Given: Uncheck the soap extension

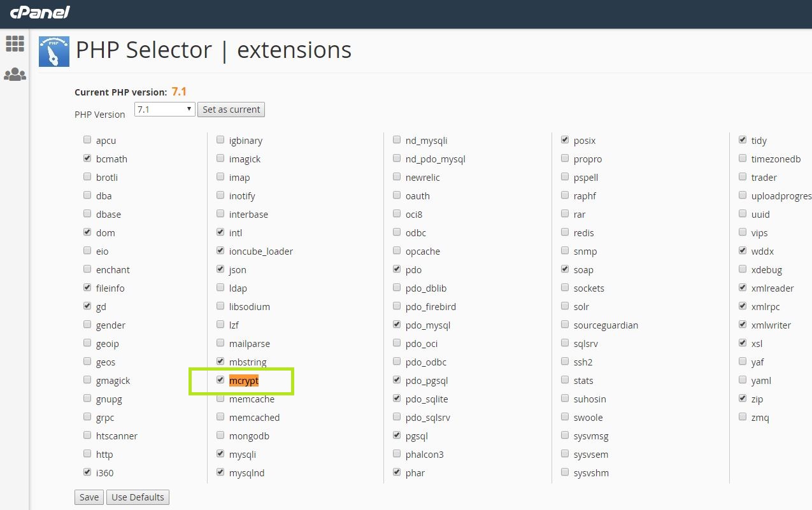Looking at the screenshot, I should pyautogui.click(x=565, y=269).
